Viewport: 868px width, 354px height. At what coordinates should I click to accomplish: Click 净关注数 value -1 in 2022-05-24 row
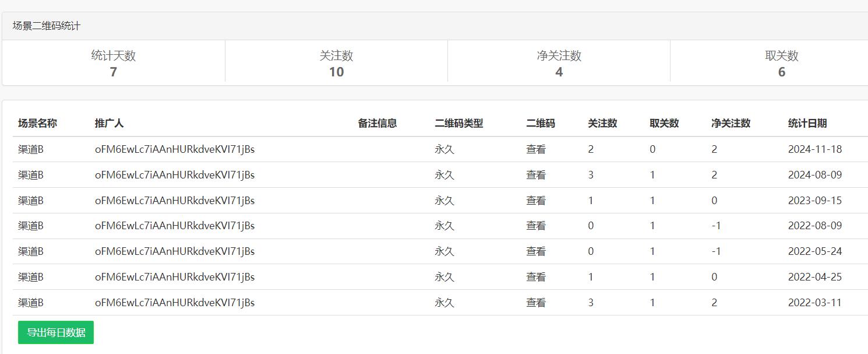(717, 251)
